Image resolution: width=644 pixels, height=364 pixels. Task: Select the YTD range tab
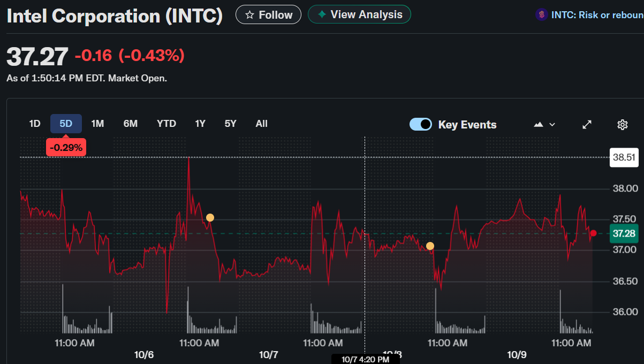pyautogui.click(x=166, y=124)
